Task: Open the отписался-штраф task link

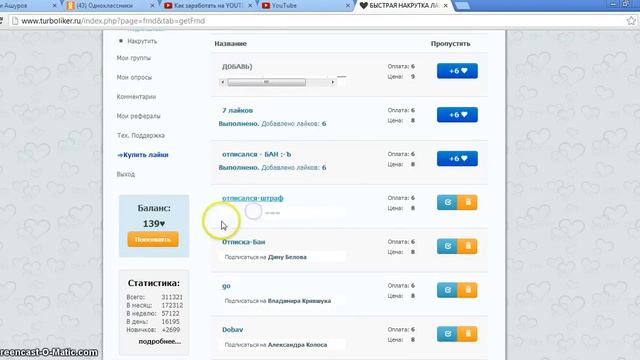Action: [x=253, y=198]
